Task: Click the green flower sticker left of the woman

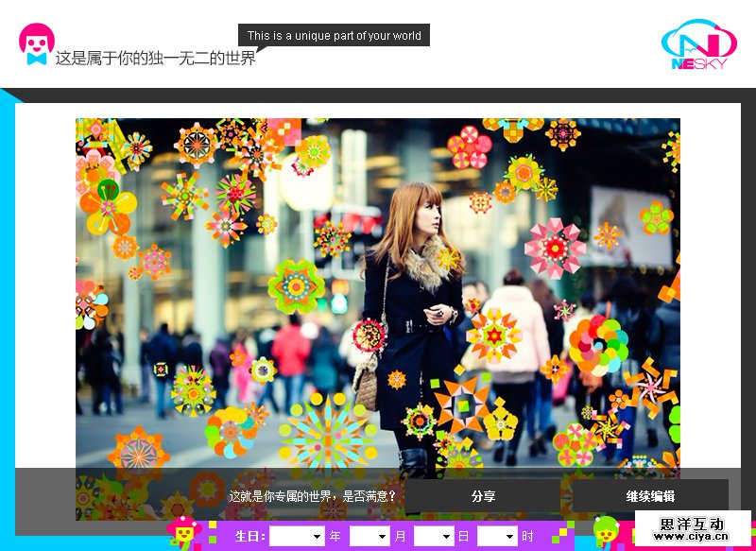Action: 296,286
